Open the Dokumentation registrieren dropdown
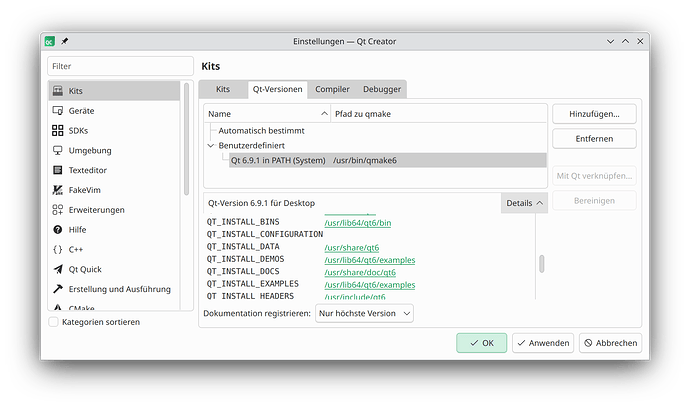Viewport: 690px width, 407px height. [364, 313]
